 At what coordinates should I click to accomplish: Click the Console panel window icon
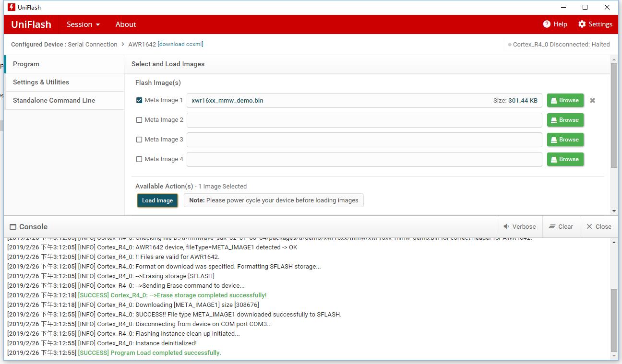[12, 226]
